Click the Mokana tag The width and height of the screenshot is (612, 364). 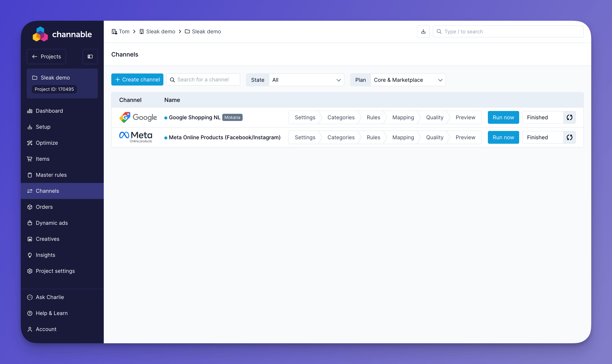(x=232, y=117)
